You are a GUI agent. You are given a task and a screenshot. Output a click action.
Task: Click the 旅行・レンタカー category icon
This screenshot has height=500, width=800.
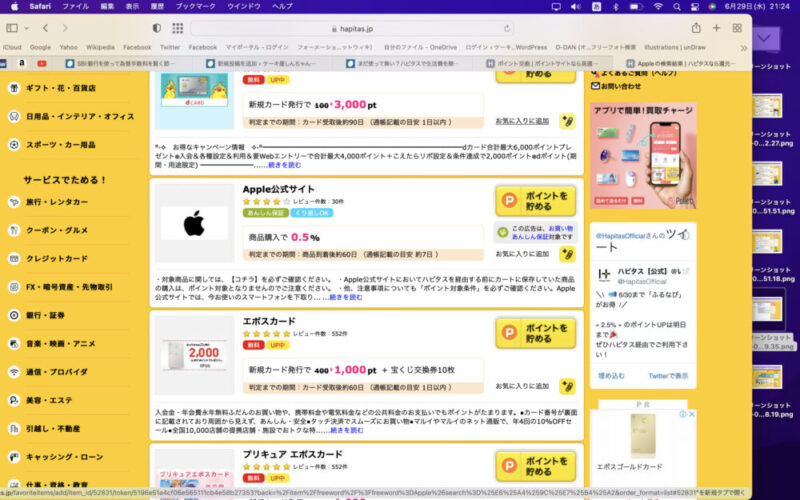14,202
